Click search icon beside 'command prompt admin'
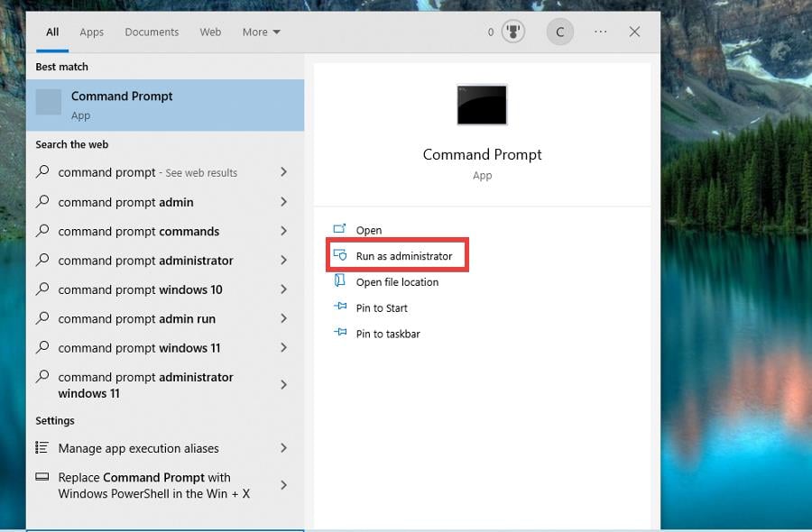 click(x=42, y=201)
